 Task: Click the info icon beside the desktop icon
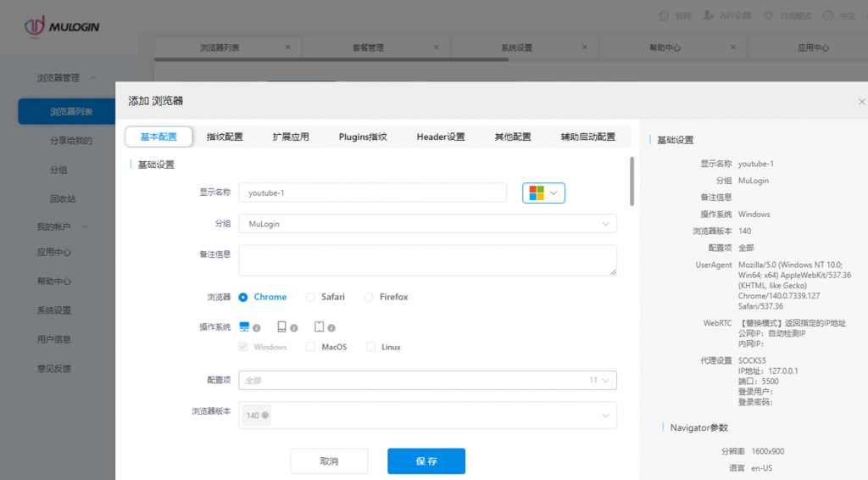256,327
